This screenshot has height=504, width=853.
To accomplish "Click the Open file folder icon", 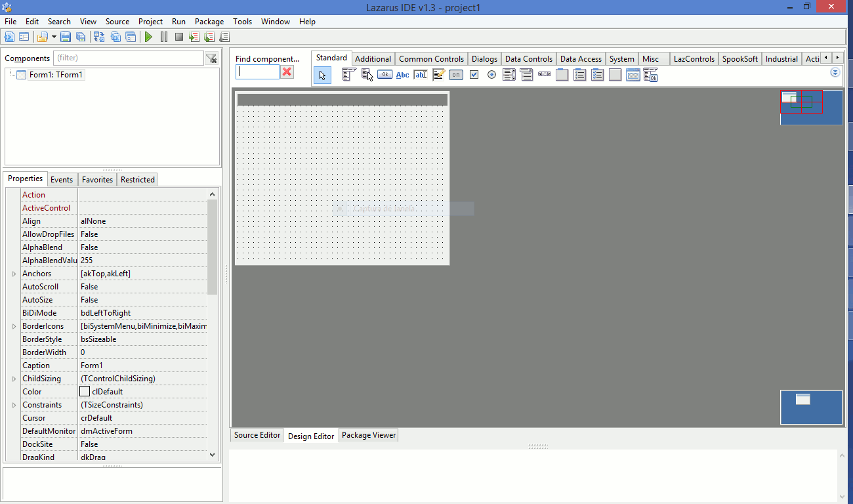I will (x=43, y=37).
